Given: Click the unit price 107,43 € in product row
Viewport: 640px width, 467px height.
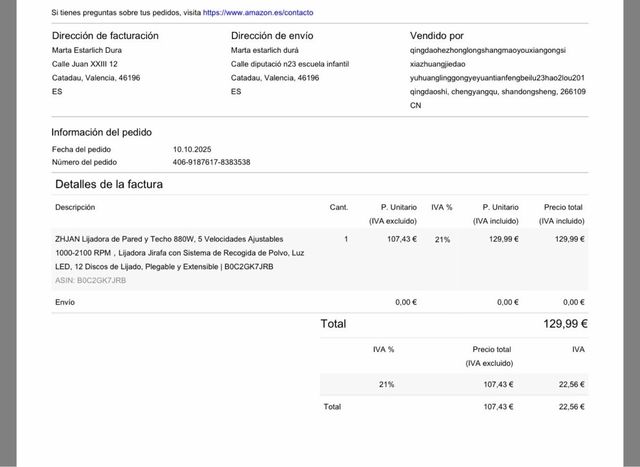Looking at the screenshot, I should pos(401,239).
